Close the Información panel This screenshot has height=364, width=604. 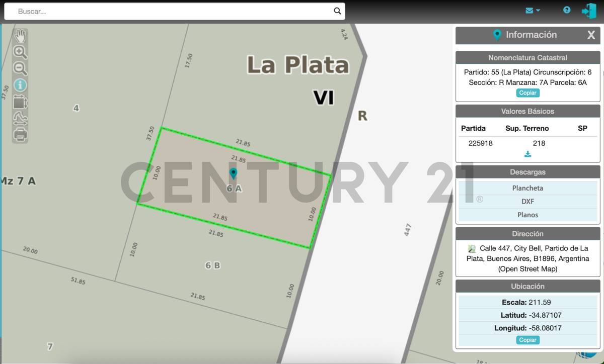(591, 35)
